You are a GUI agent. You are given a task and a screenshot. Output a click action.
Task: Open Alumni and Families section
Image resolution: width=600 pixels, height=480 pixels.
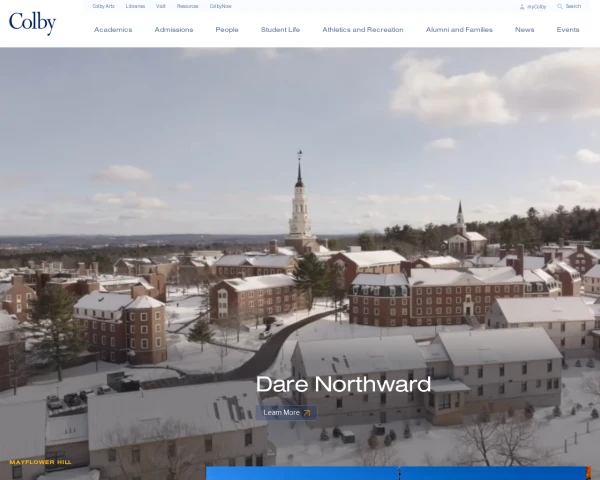pos(459,30)
